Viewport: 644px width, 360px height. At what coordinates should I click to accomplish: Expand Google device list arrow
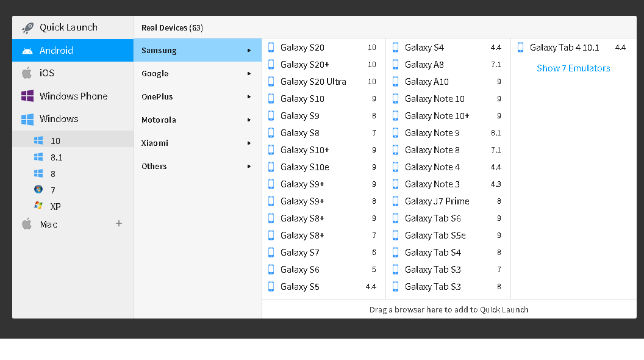249,74
